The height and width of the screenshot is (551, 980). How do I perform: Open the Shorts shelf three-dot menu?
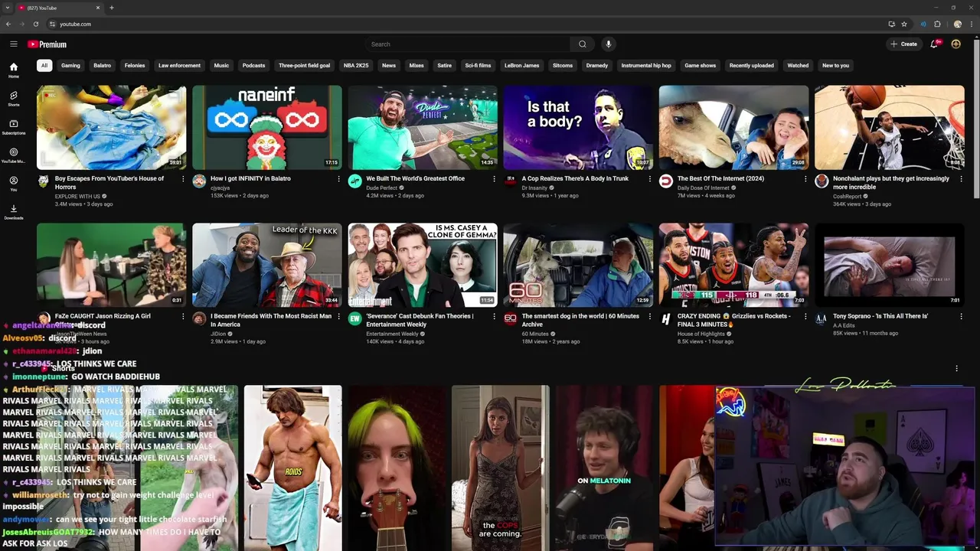(956, 369)
